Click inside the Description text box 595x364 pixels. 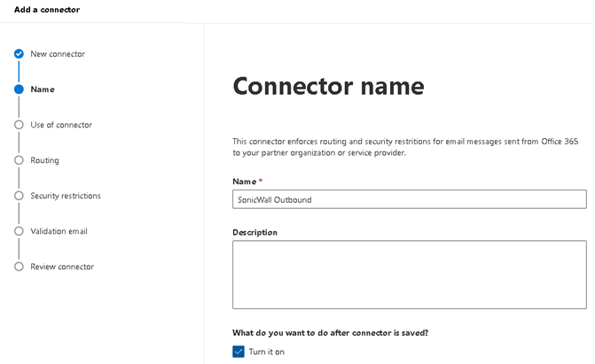(409, 275)
